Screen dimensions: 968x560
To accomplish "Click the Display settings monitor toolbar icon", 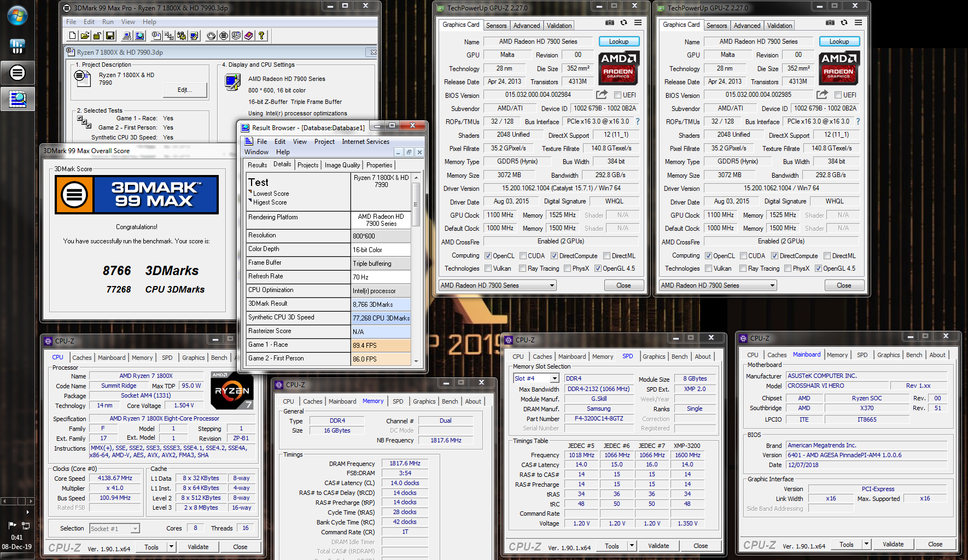I will click(x=194, y=36).
